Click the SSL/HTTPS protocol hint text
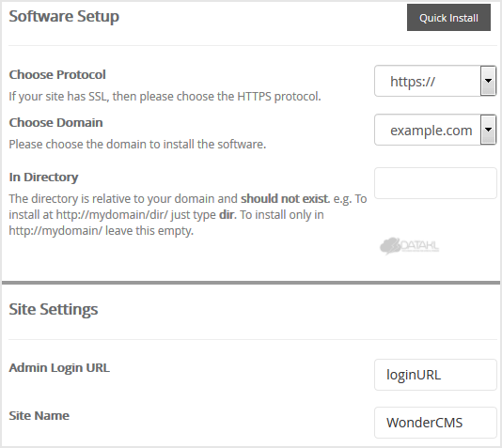 [x=165, y=96]
